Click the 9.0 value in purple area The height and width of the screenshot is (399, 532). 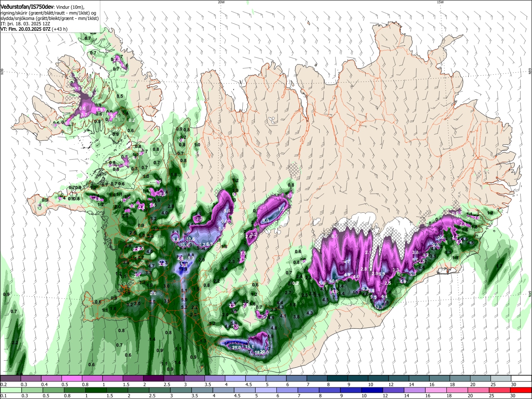(x=266, y=220)
